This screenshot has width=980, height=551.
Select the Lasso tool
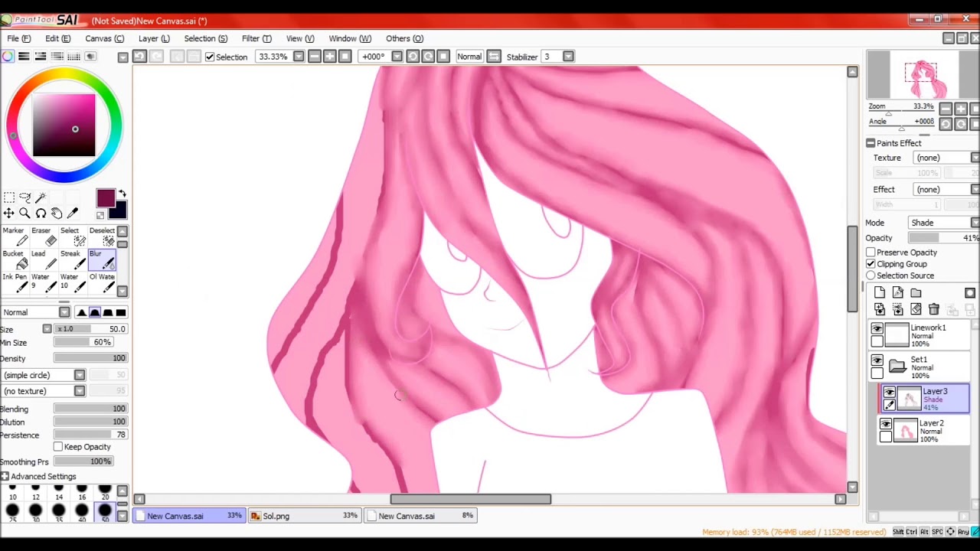[24, 198]
